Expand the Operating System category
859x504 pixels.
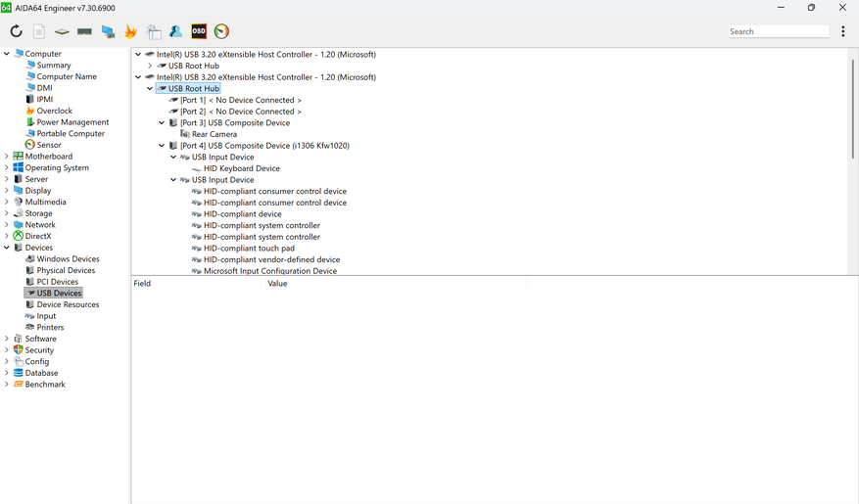click(7, 167)
